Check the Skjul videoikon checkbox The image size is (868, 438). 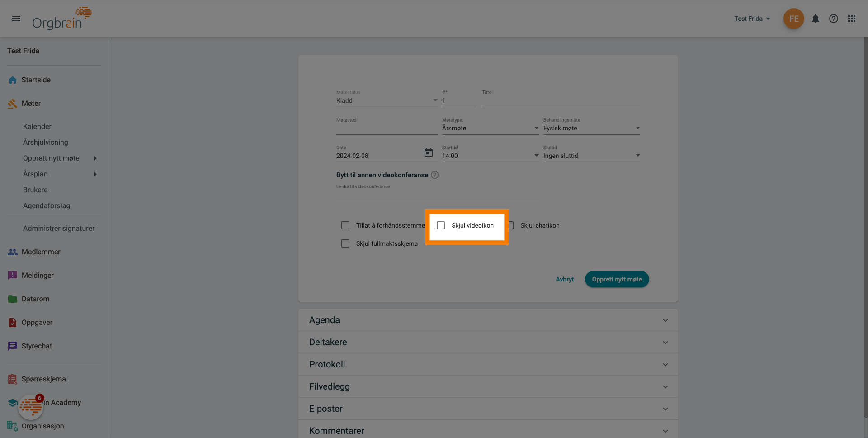tap(441, 225)
